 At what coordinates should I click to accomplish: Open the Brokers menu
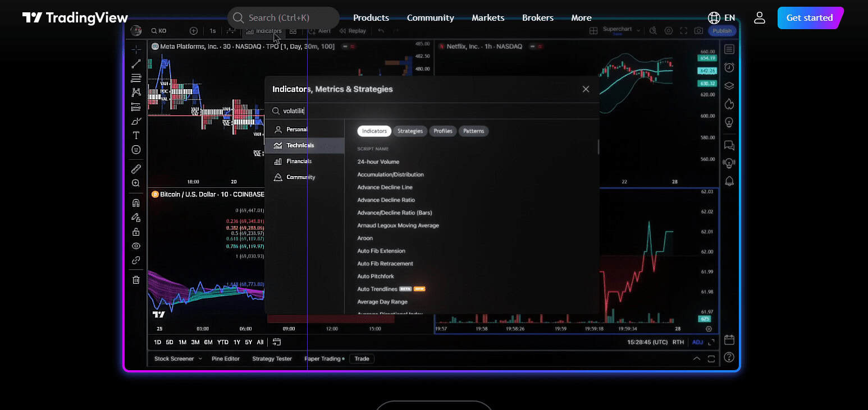coord(538,18)
